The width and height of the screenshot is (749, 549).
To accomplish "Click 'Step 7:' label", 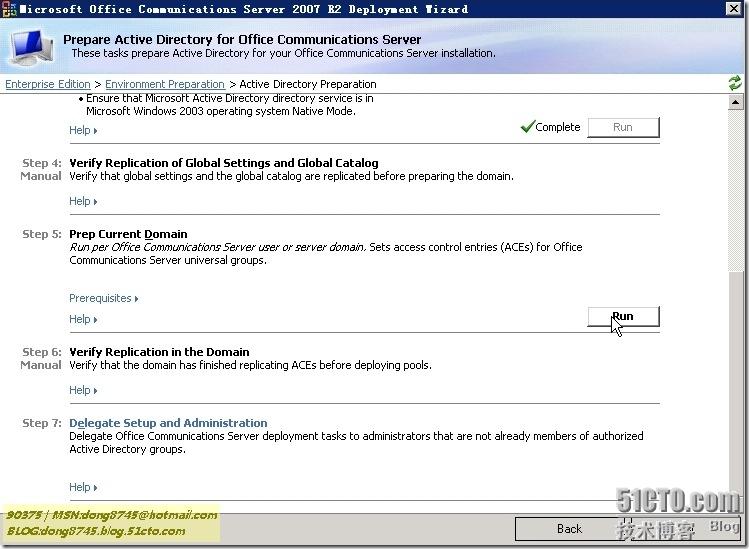I will tap(42, 423).
